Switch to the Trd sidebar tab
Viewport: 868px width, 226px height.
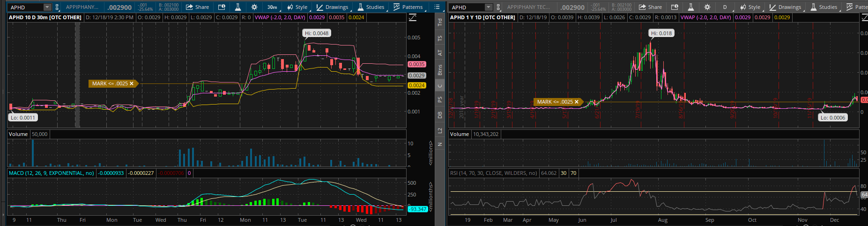coord(440,22)
